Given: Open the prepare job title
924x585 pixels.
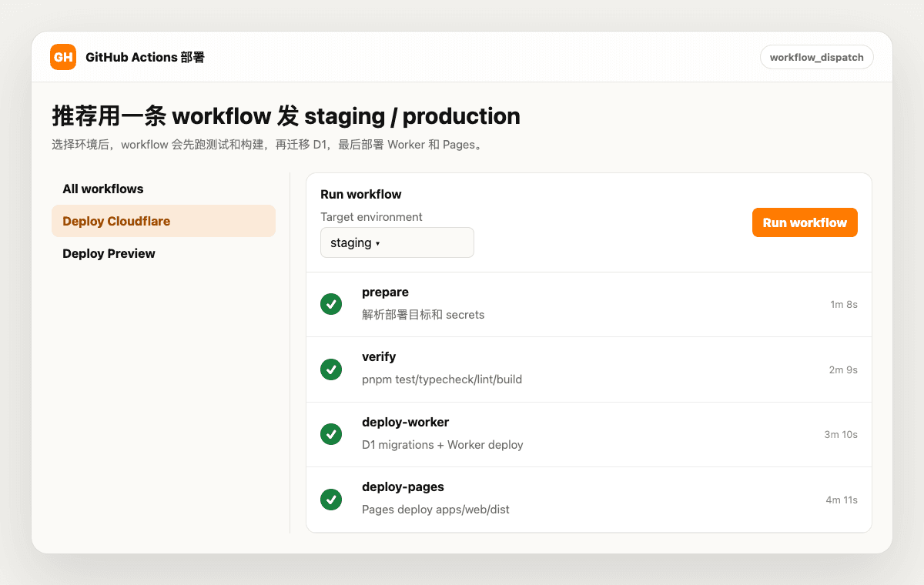Looking at the screenshot, I should coord(385,292).
